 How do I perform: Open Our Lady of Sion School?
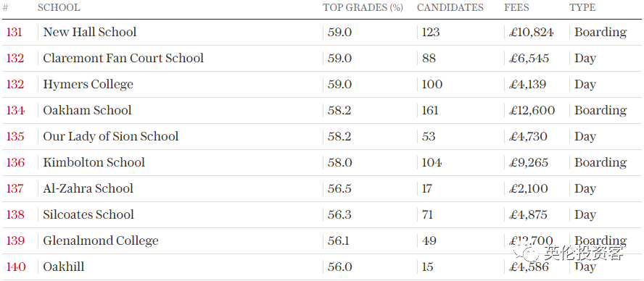[x=111, y=136]
